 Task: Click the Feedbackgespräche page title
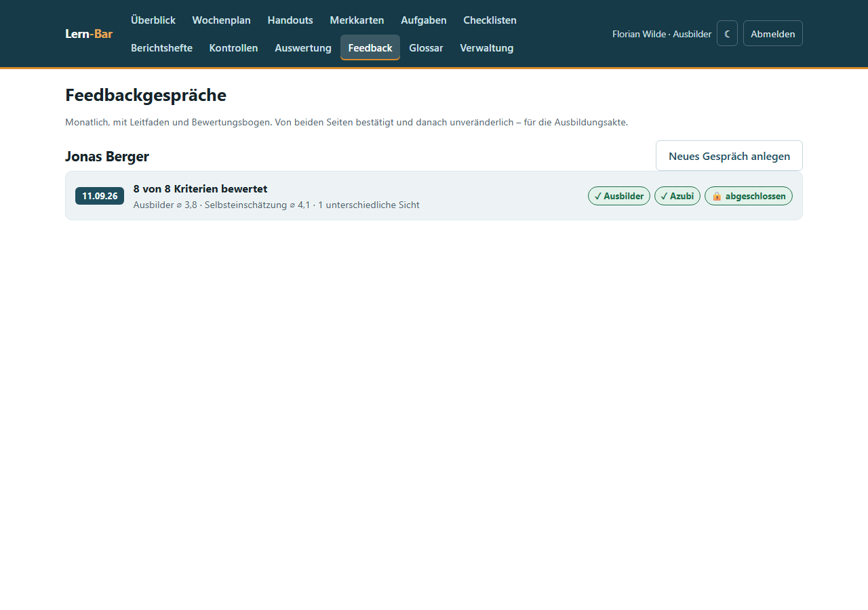click(146, 95)
